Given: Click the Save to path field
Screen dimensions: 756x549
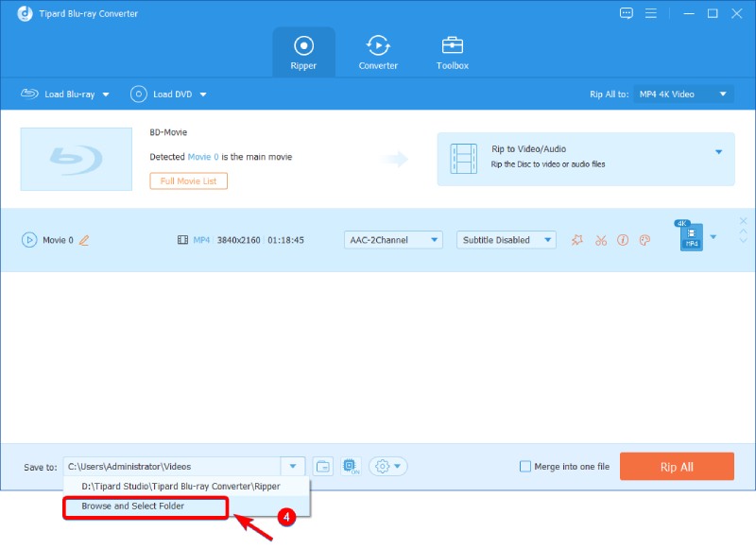Looking at the screenshot, I should (172, 467).
